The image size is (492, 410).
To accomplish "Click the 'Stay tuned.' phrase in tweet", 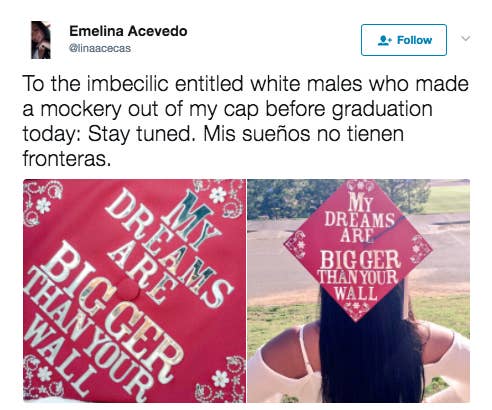I will coord(142,134).
